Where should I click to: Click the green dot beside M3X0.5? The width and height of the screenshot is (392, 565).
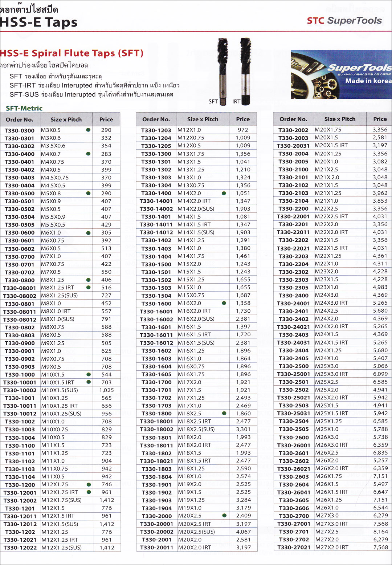coord(88,130)
